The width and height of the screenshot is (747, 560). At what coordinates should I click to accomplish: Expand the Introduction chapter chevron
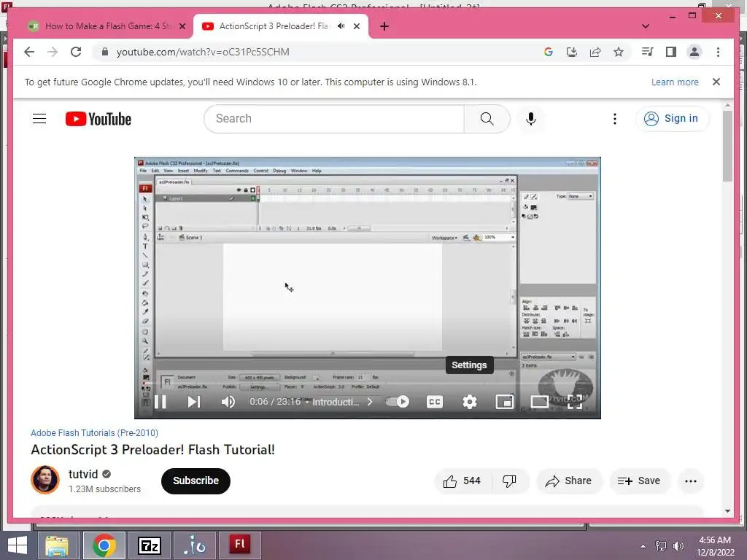coord(370,402)
